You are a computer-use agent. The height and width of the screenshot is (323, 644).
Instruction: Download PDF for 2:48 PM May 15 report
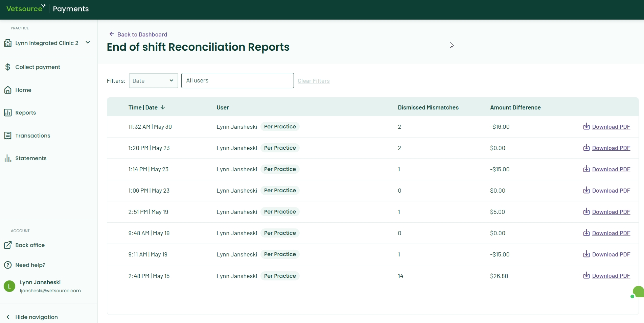(611, 276)
